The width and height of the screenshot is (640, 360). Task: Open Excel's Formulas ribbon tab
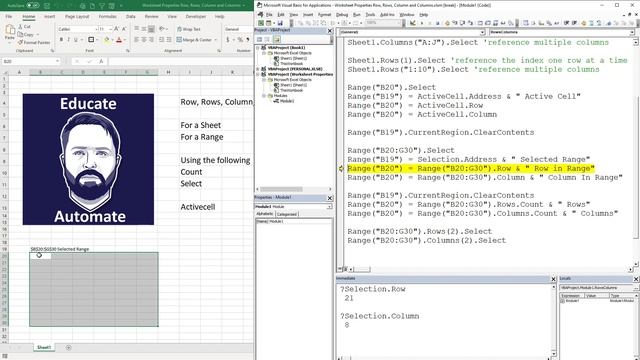click(108, 16)
